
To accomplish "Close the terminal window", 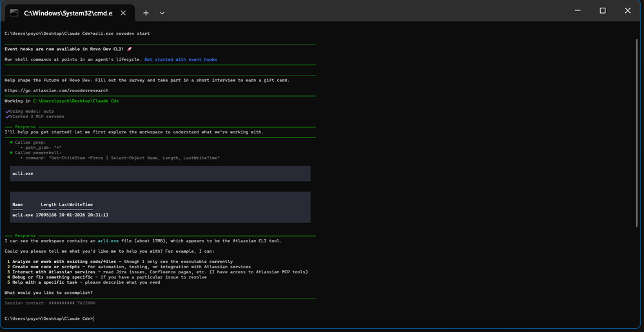I will (x=628, y=11).
